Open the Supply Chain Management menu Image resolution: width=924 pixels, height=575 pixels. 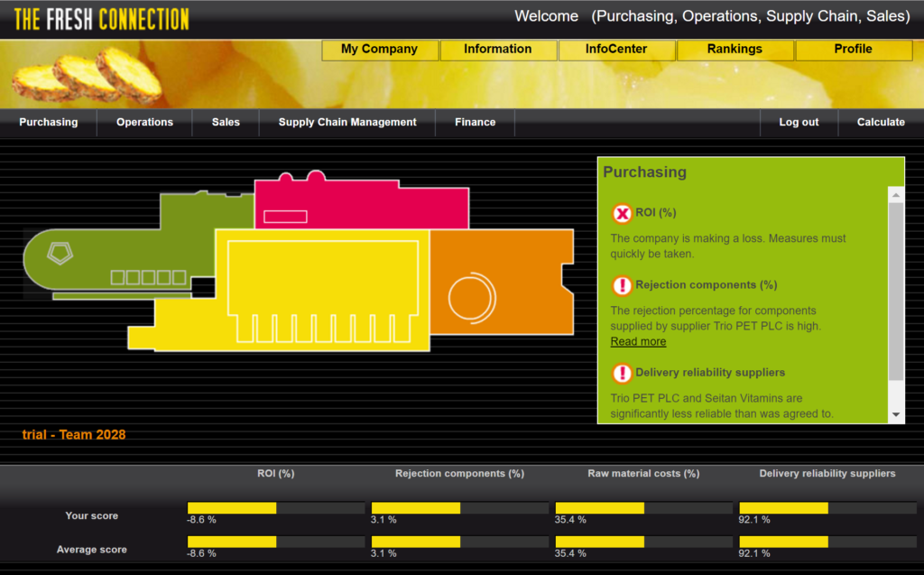(x=347, y=122)
